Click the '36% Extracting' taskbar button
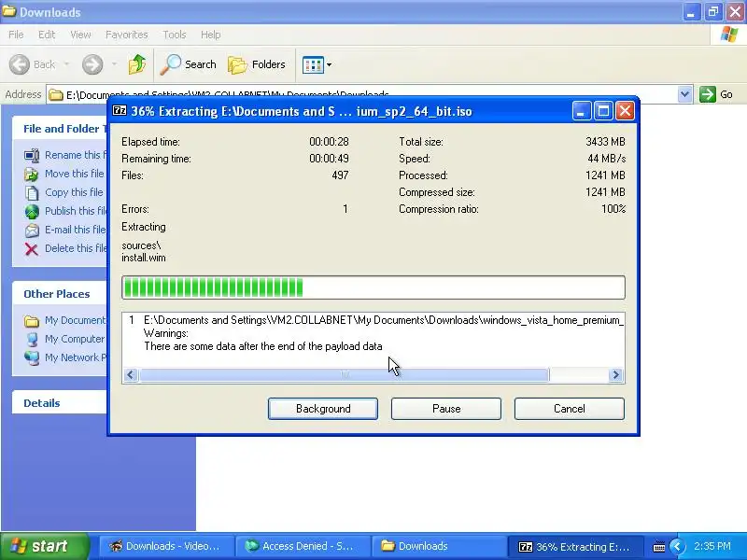The height and width of the screenshot is (560, 747). (x=574, y=546)
